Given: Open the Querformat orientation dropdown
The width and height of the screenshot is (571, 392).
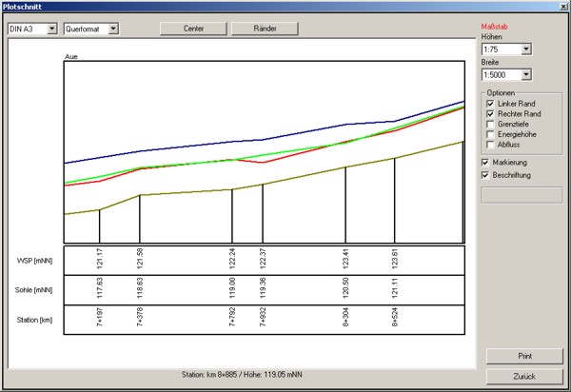Looking at the screenshot, I should [113, 29].
